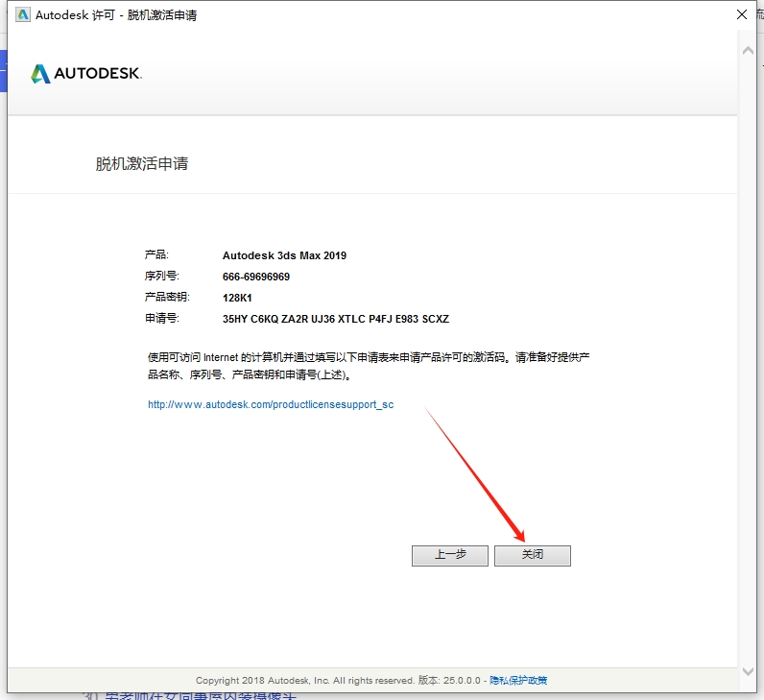764x700 pixels.
Task: Click the Internet instruction paragraph text
Action: 369,366
